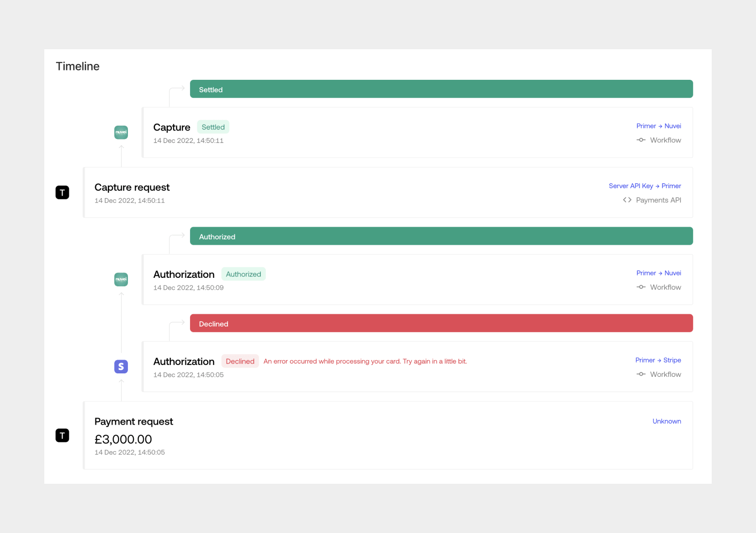Click the green Authorized status bar
The height and width of the screenshot is (533, 756).
(x=441, y=236)
